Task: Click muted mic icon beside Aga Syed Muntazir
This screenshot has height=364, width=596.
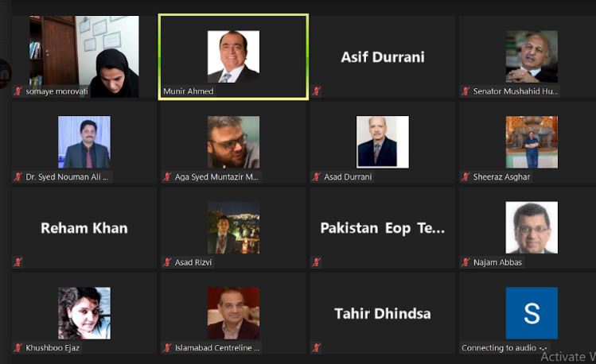Action: coord(167,177)
